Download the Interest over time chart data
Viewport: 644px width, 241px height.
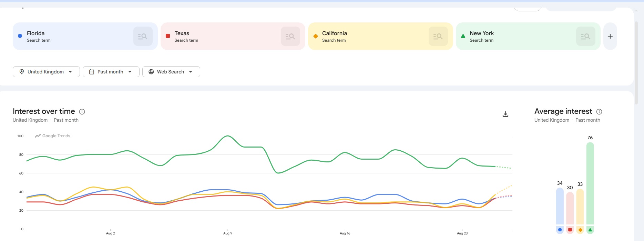click(505, 114)
